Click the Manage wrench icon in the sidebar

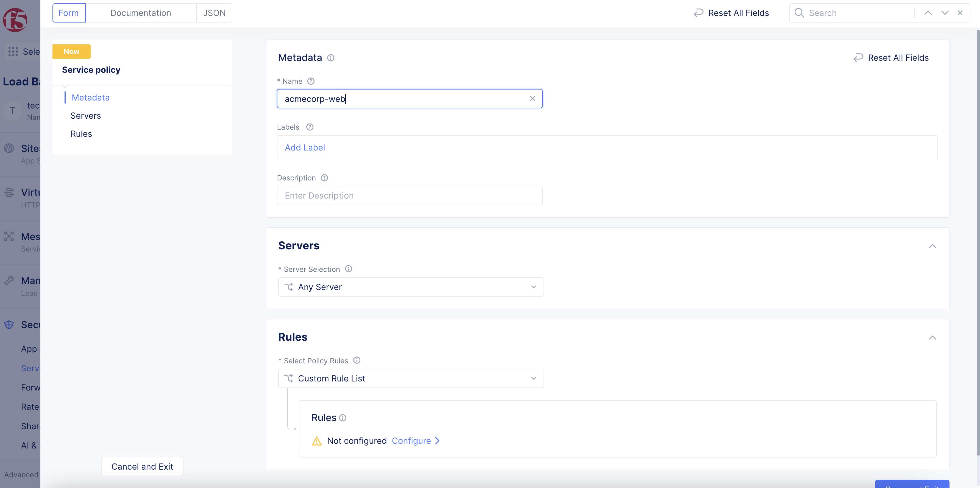(8, 280)
